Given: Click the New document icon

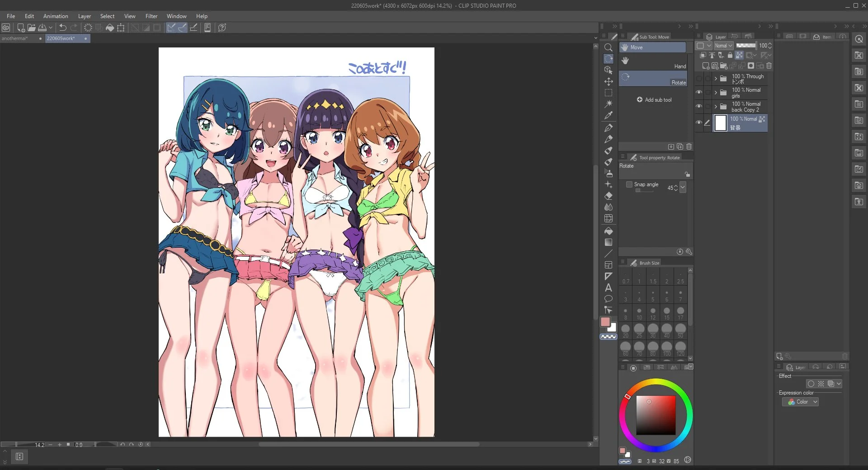Looking at the screenshot, I should pos(21,28).
